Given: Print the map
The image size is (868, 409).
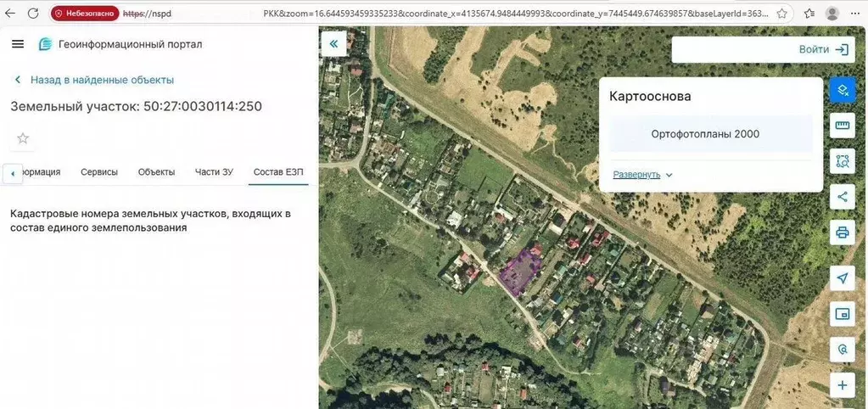Looking at the screenshot, I should click(x=842, y=233).
